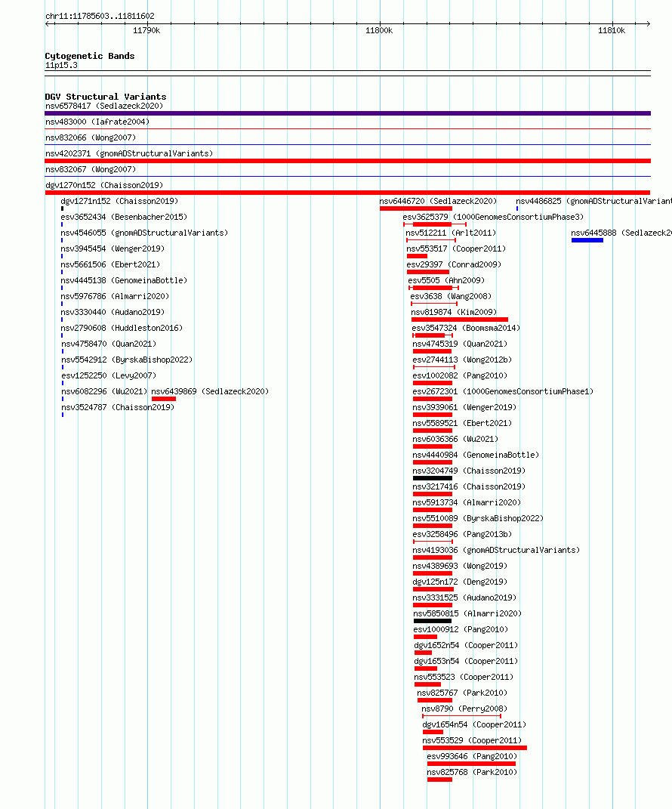The height and width of the screenshot is (809, 672).
Task: Open esv3258496 (Pang2013b) label
Action: pos(463,535)
